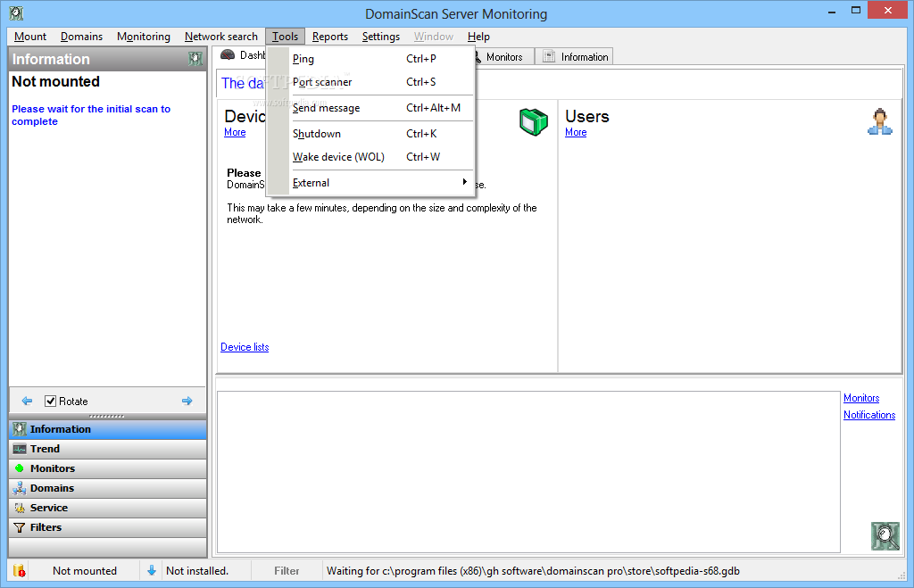Click the Information sidebar button icon
914x588 pixels.
[x=20, y=429]
